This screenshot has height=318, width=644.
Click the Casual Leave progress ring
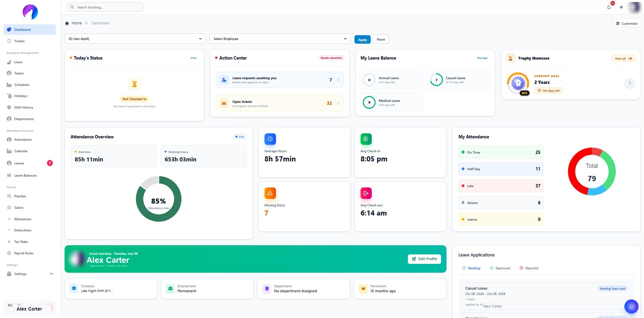(x=436, y=80)
